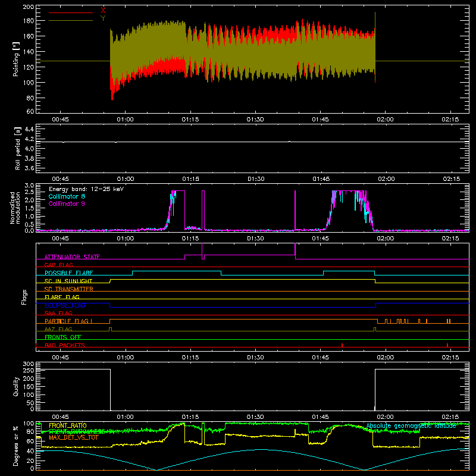Click the 4.4 tick on Roll period axis
The width and height of the screenshot is (476, 476).
pyautogui.click(x=29, y=129)
